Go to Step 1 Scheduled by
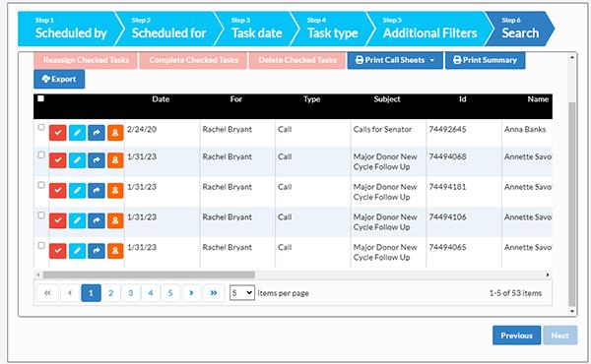Image resolution: width=591 pixels, height=364 pixels. tap(71, 29)
